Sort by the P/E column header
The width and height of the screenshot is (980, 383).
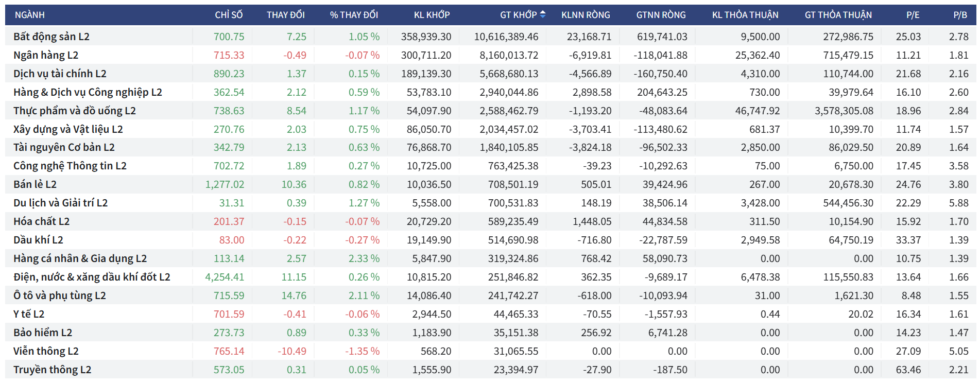click(913, 15)
